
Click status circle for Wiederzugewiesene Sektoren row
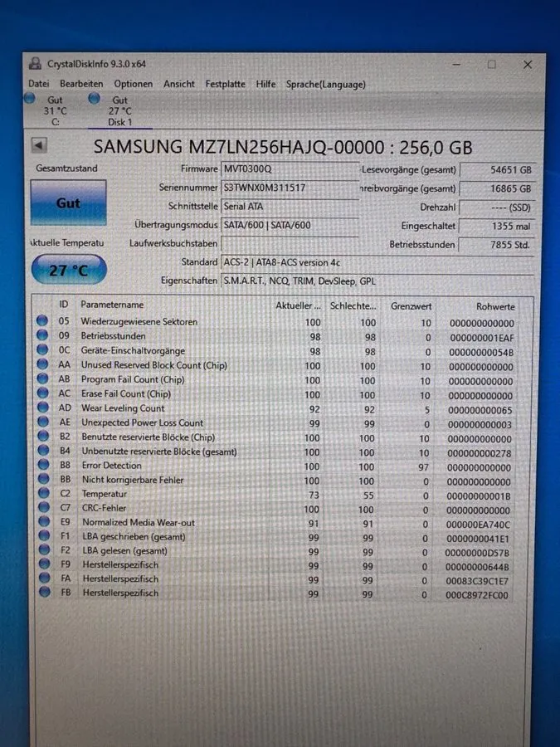tap(42, 320)
